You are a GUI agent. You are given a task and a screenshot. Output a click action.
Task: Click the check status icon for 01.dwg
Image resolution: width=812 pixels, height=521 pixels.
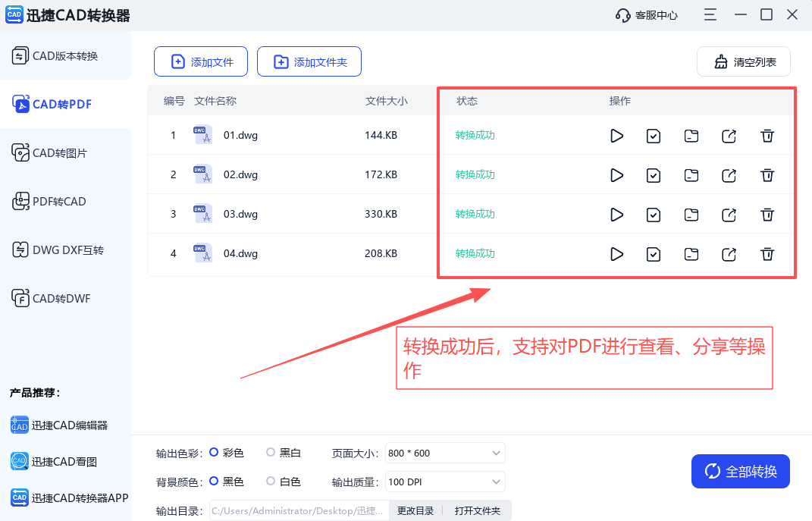pyautogui.click(x=654, y=136)
